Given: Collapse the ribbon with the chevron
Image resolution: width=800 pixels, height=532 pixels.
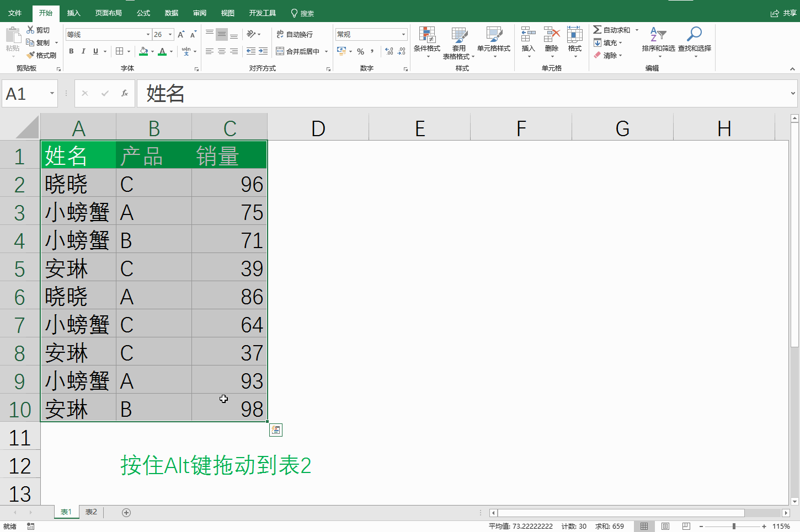Looking at the screenshot, I should (x=792, y=69).
